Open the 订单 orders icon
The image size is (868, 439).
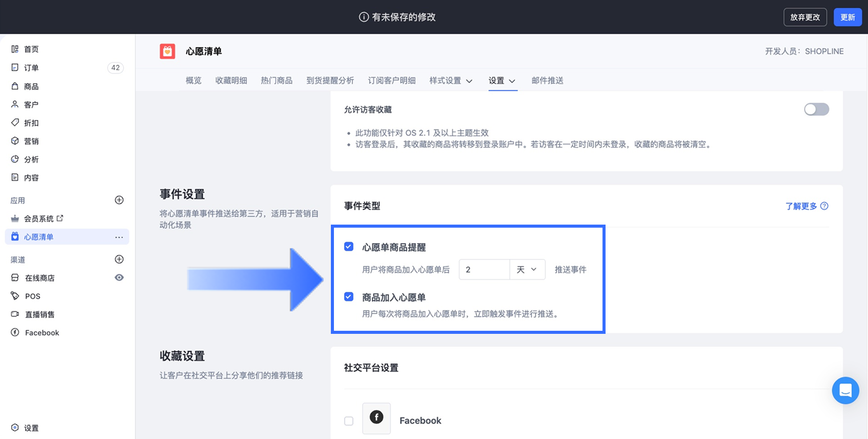coord(15,67)
